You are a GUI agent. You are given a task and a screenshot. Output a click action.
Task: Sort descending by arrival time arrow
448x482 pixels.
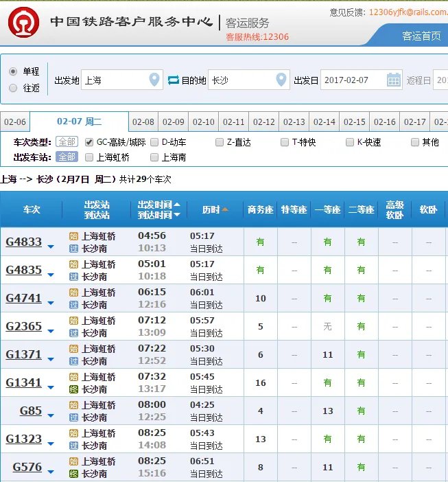pyautogui.click(x=177, y=214)
